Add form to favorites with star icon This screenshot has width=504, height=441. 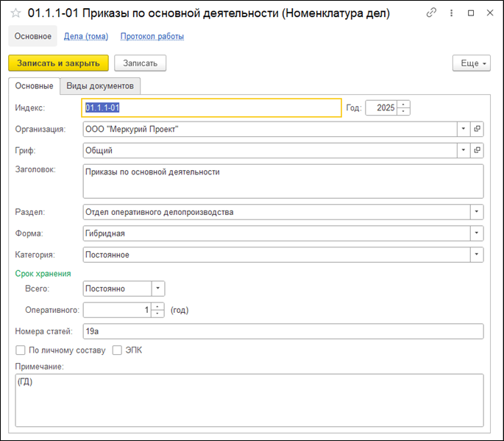click(15, 13)
